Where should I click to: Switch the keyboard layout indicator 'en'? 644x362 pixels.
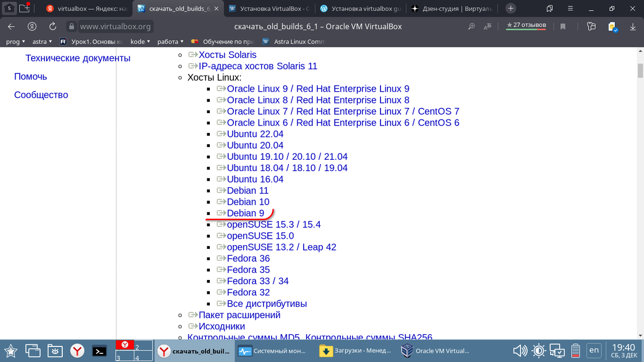coord(594,350)
